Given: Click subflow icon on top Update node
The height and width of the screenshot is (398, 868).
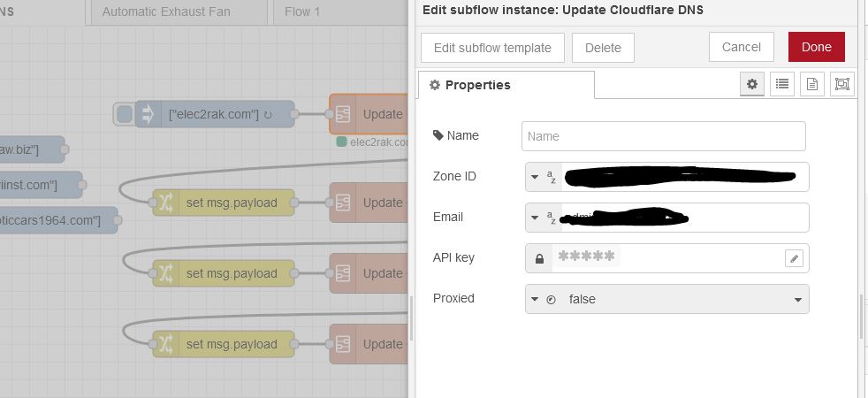Looking at the screenshot, I should point(343,114).
